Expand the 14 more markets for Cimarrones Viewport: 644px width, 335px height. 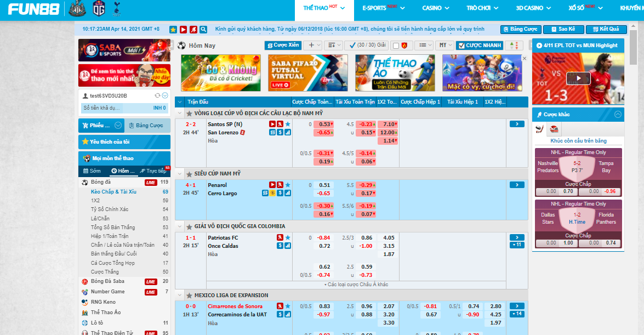tap(517, 314)
